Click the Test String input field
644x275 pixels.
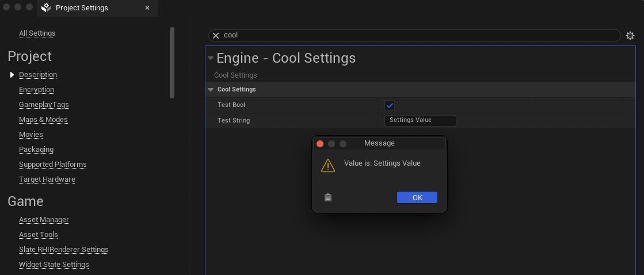(x=420, y=121)
